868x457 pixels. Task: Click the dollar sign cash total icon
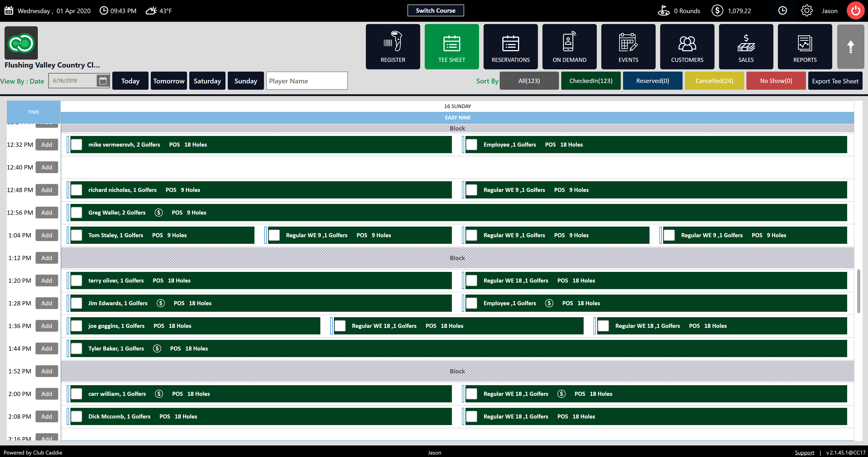pyautogui.click(x=717, y=10)
